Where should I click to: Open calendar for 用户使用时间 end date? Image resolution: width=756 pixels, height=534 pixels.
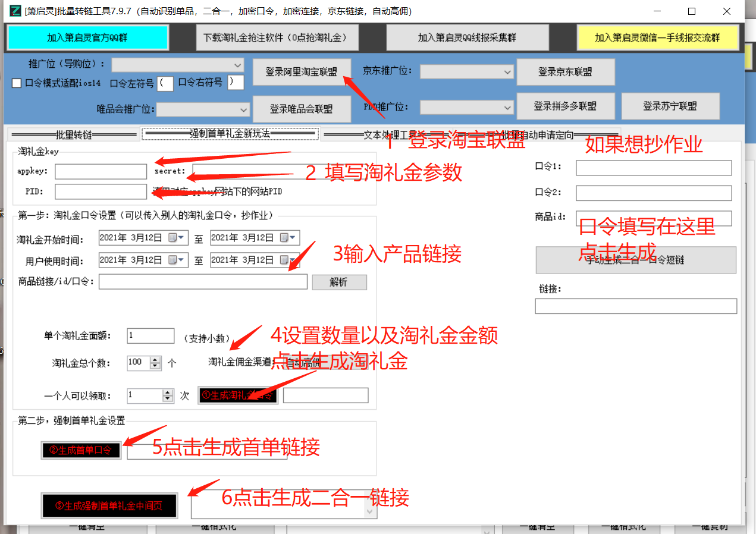pyautogui.click(x=288, y=260)
